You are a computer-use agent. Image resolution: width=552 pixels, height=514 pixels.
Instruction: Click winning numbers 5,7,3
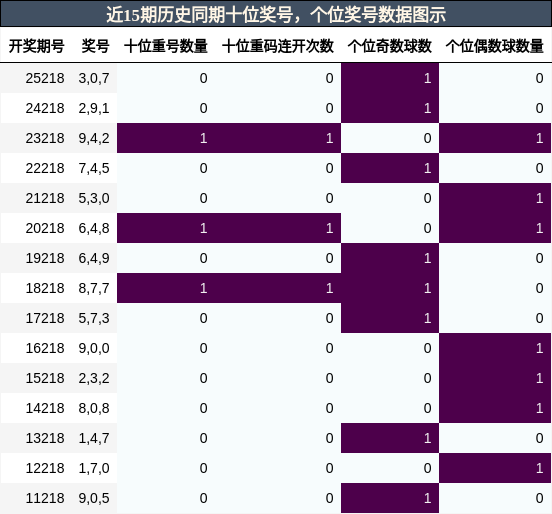94,318
